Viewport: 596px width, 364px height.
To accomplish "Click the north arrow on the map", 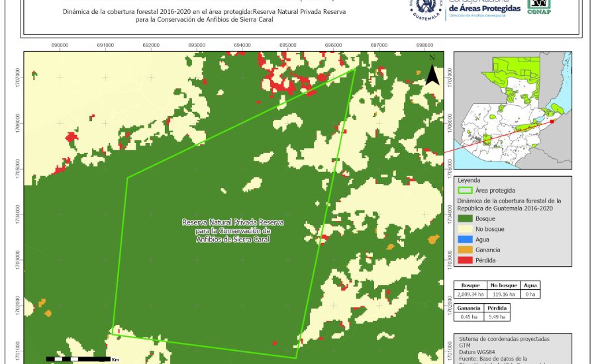I will [432, 71].
